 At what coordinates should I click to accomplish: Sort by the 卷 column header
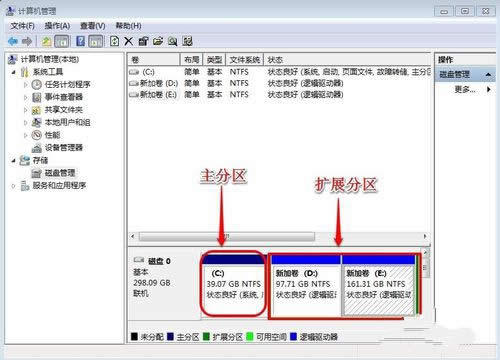[154, 60]
